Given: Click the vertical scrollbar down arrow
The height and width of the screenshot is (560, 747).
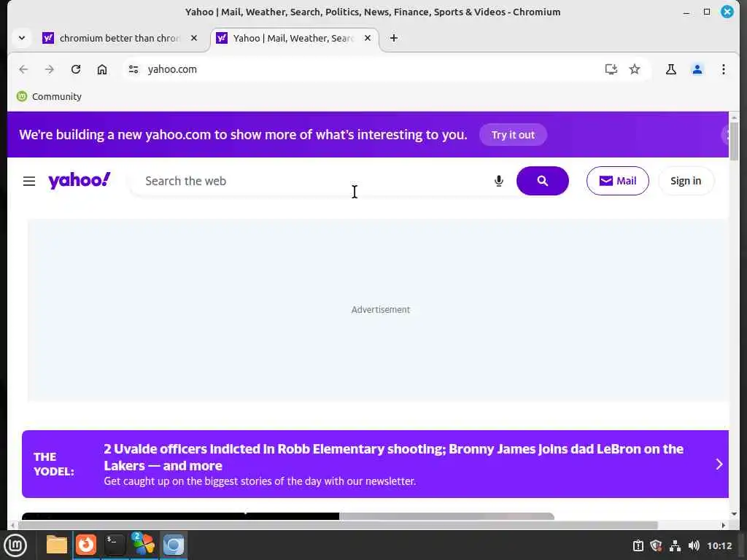Looking at the screenshot, I should (734, 514).
